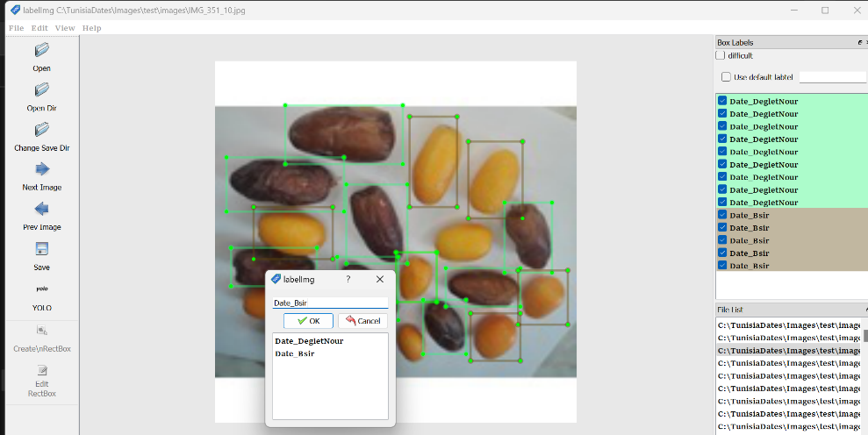Choose Date_DegletNour in the dialog's label list
This screenshot has width=868, height=435.
coord(309,341)
